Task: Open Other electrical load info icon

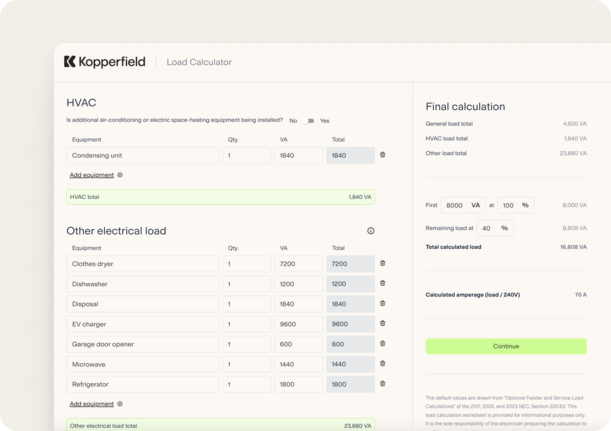Action: click(x=370, y=231)
